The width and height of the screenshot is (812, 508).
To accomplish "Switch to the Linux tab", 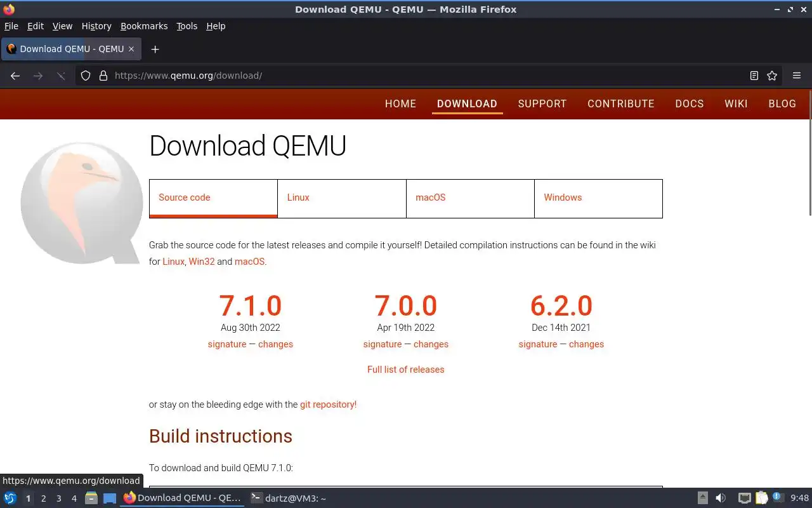I will [342, 198].
